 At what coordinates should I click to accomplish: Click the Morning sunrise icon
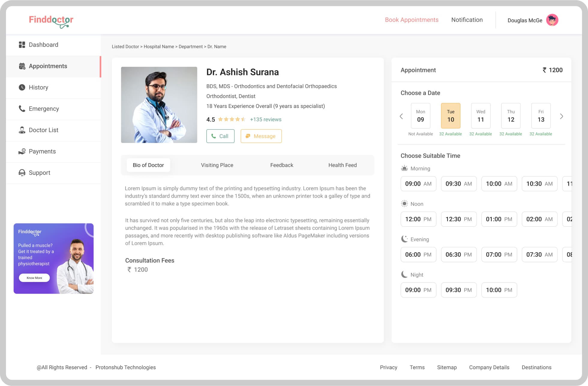[404, 168]
